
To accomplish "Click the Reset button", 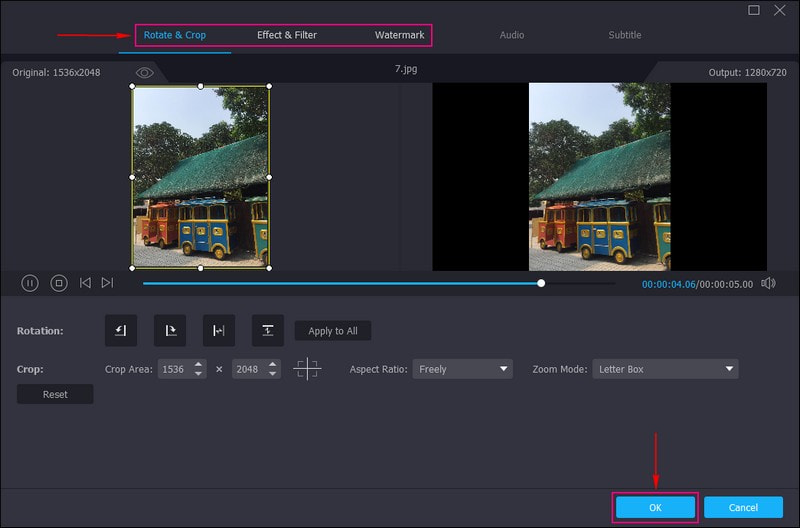I will 55,394.
